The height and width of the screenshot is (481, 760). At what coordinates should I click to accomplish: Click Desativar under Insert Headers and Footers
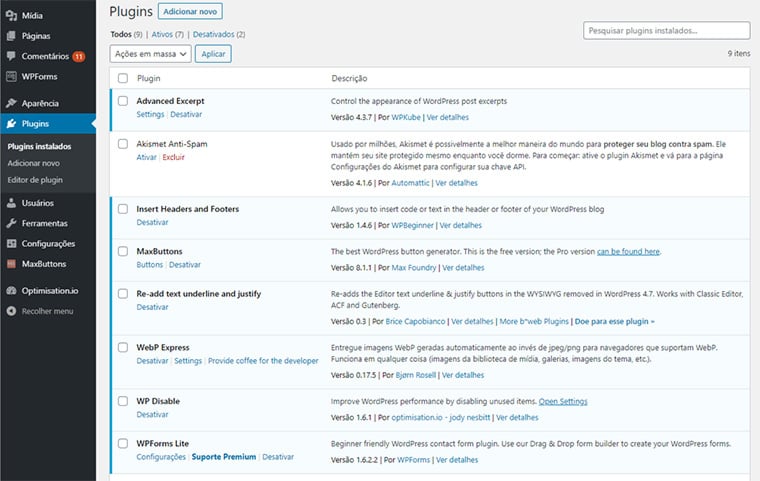click(152, 223)
